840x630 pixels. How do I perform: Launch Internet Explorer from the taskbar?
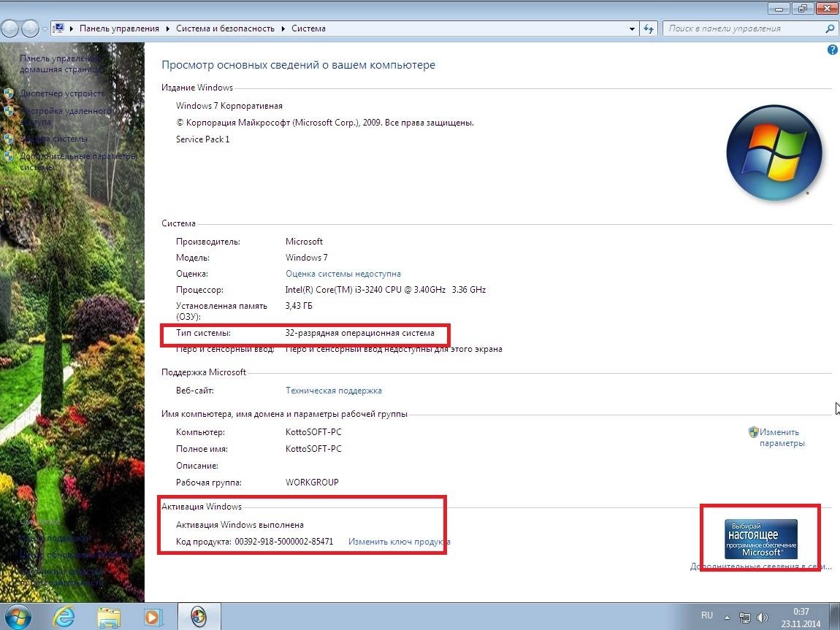tap(64, 617)
